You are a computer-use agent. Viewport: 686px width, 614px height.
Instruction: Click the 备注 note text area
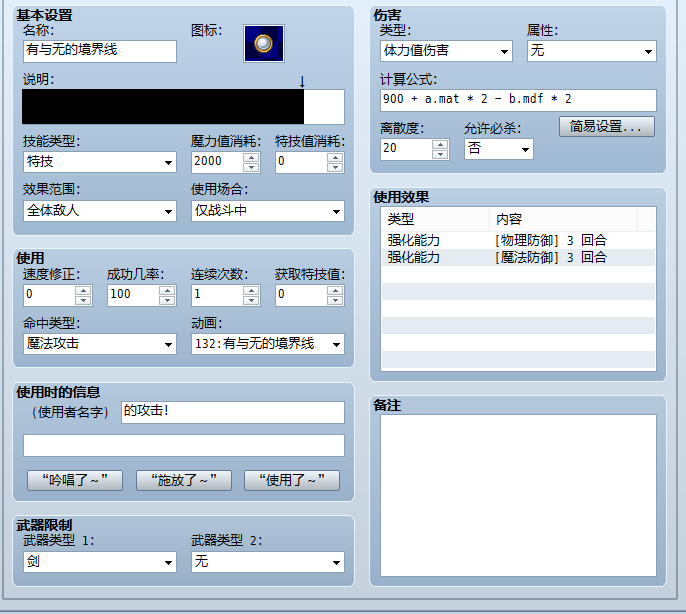[518, 495]
